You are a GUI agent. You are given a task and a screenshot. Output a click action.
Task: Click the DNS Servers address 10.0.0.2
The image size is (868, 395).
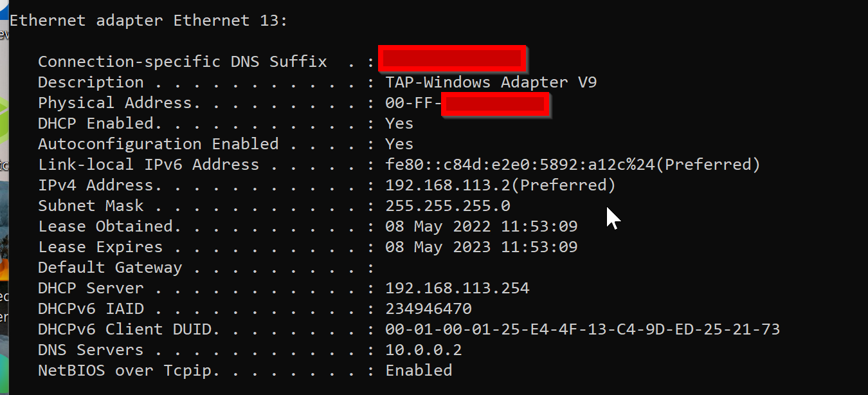(x=423, y=350)
